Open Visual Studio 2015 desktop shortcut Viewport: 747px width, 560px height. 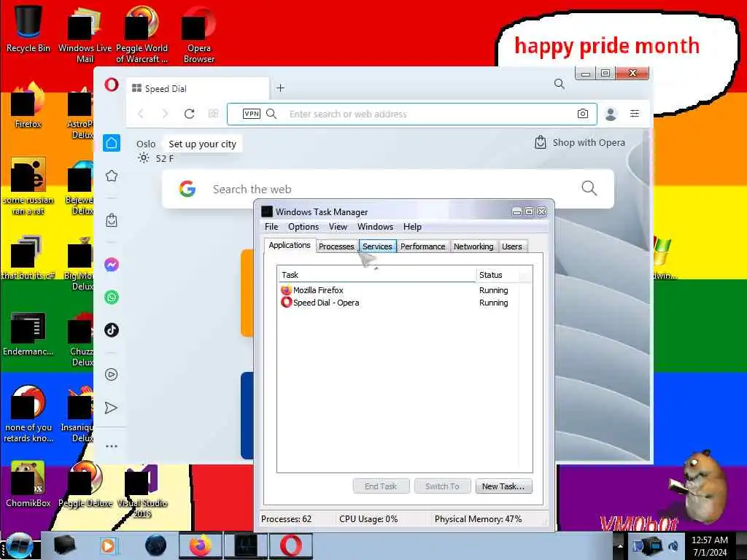(142, 491)
